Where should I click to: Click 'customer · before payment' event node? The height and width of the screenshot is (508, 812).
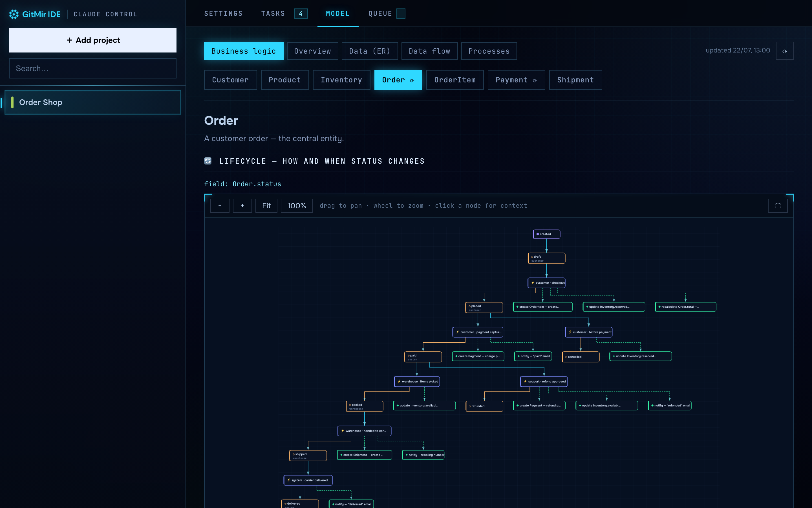coord(588,332)
